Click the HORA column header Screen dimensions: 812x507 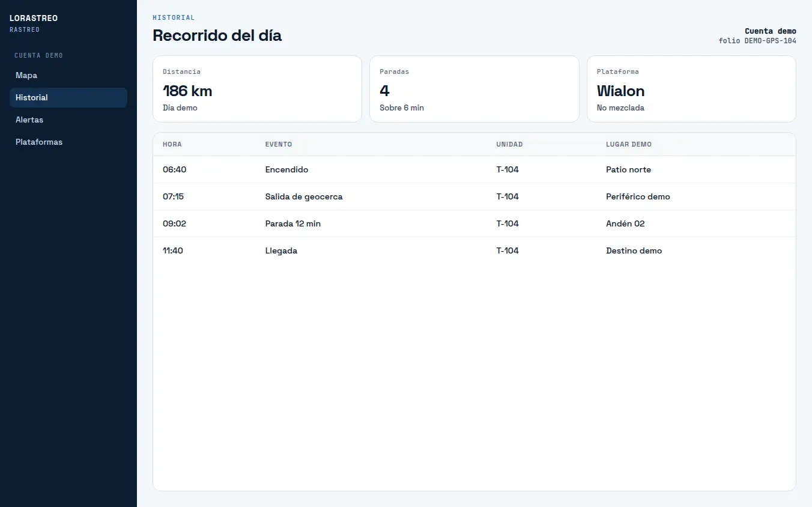pos(172,144)
